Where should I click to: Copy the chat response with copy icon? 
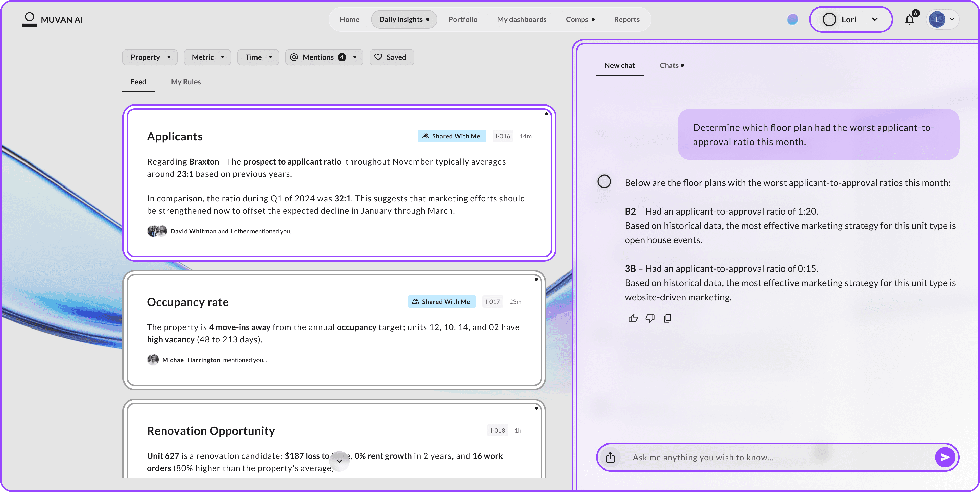coord(667,318)
